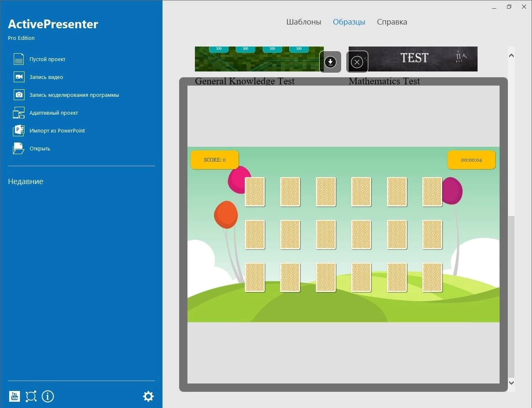Select Пустой проект

tap(47, 59)
